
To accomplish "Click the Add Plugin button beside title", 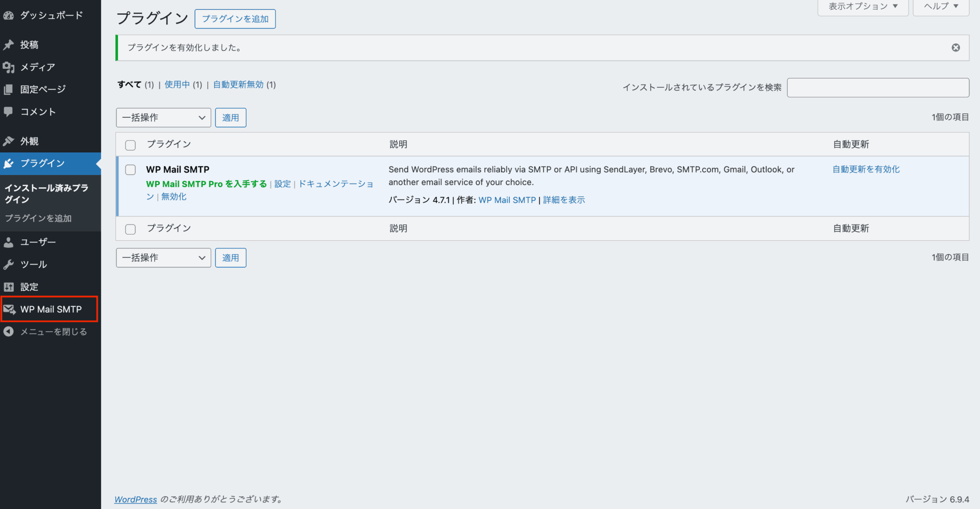I will [x=235, y=19].
